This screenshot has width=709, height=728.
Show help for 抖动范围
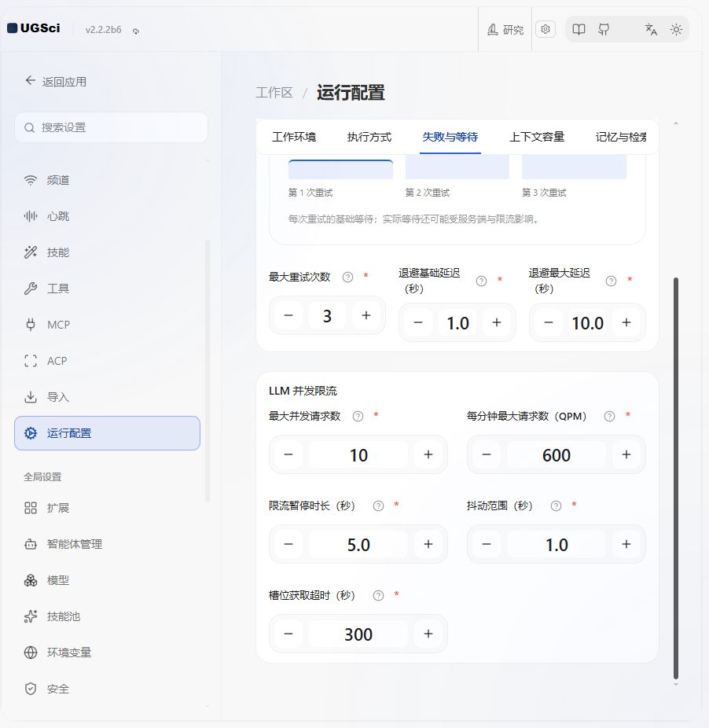[556, 506]
